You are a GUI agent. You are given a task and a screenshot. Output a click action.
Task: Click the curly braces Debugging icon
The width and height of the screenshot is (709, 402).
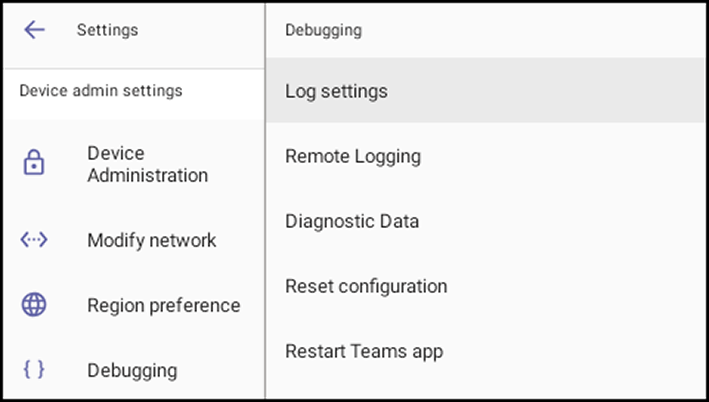point(34,369)
